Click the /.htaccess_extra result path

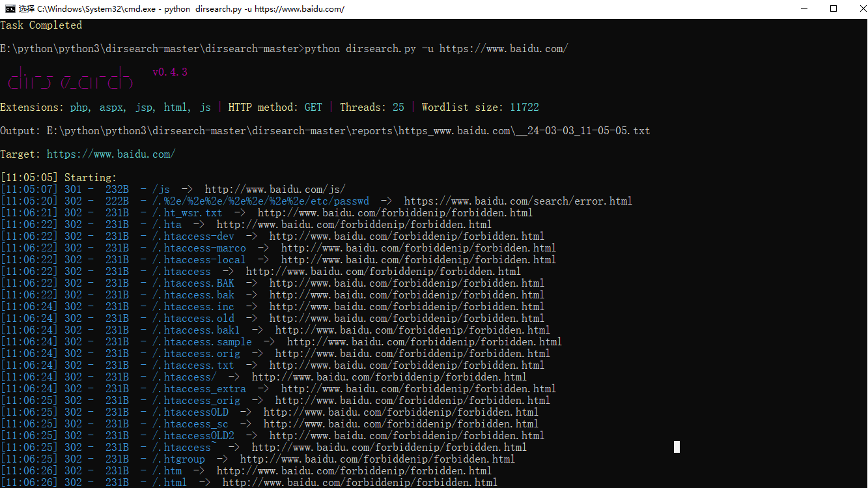tap(199, 389)
